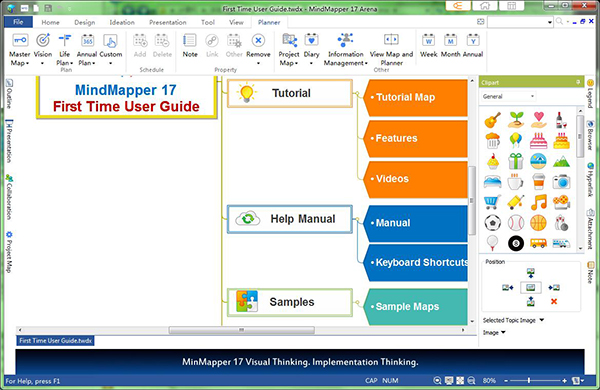Viewport: 600px width, 390px height.
Task: Open the File menu
Action: [18, 22]
